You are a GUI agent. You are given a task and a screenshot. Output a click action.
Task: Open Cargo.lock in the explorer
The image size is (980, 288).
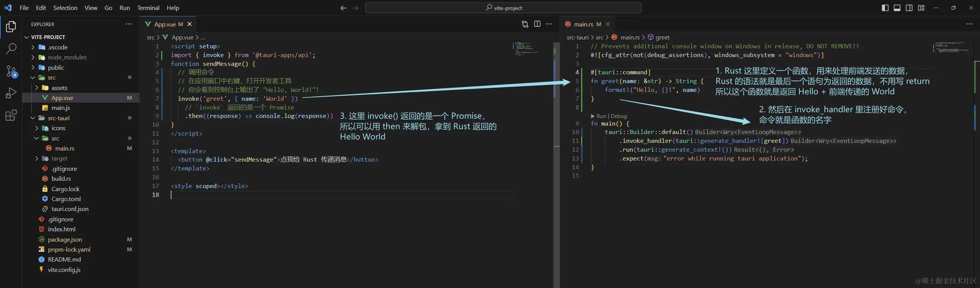(x=81, y=189)
